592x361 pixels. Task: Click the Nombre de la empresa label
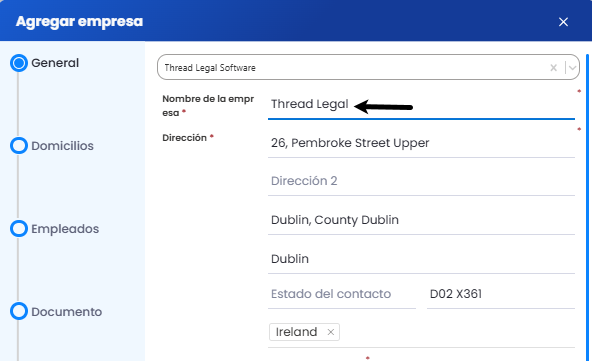pos(208,106)
